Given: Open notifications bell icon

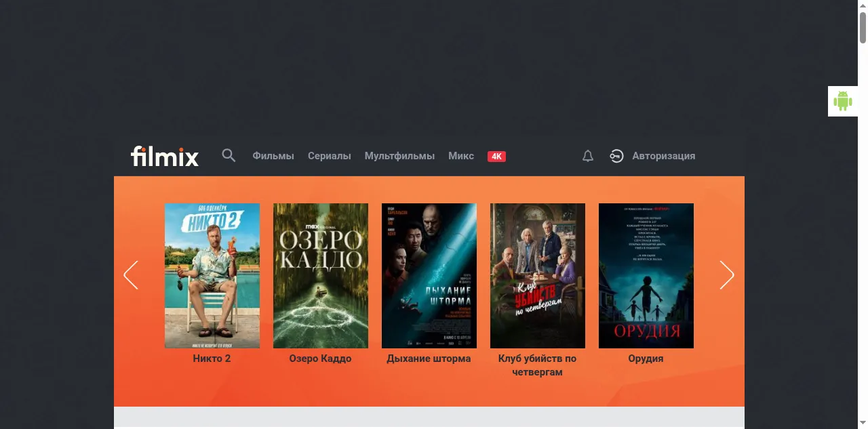Looking at the screenshot, I should (x=588, y=156).
